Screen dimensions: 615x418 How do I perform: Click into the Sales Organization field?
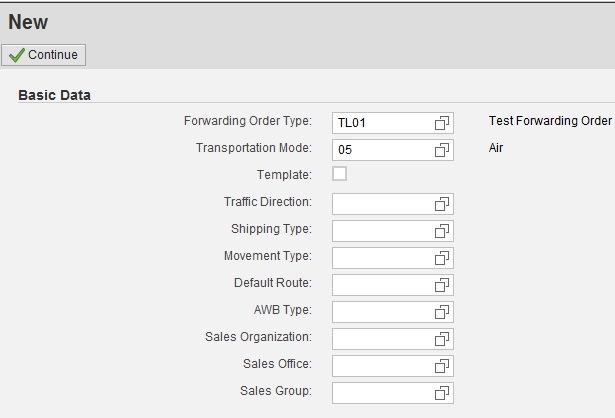[393, 340]
